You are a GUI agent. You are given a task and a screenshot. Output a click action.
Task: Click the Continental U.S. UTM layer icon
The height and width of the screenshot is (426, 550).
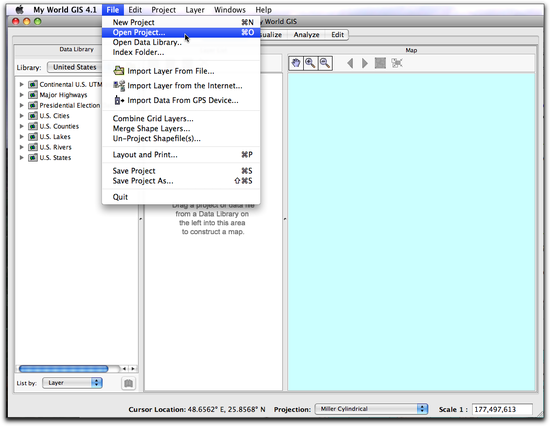tap(33, 85)
